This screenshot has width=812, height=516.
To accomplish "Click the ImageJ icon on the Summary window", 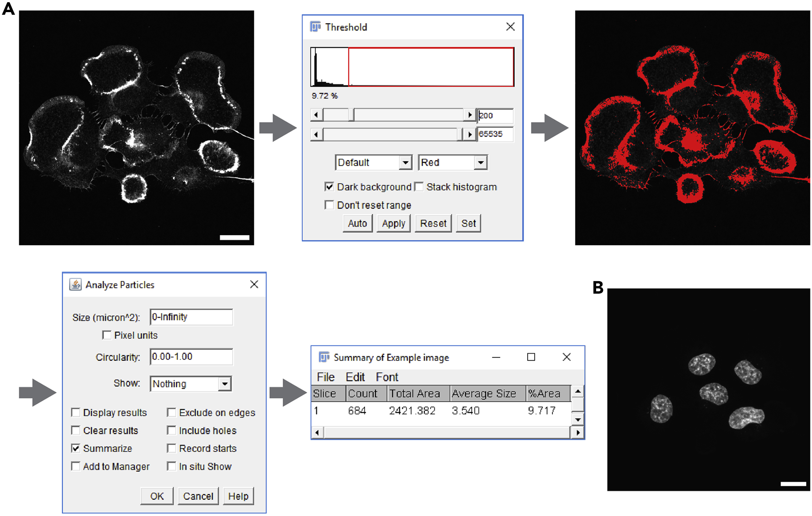I will [324, 357].
